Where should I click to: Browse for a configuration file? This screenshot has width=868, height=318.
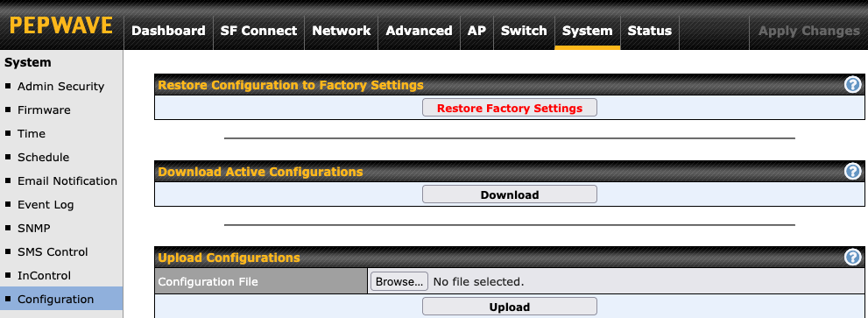click(399, 281)
